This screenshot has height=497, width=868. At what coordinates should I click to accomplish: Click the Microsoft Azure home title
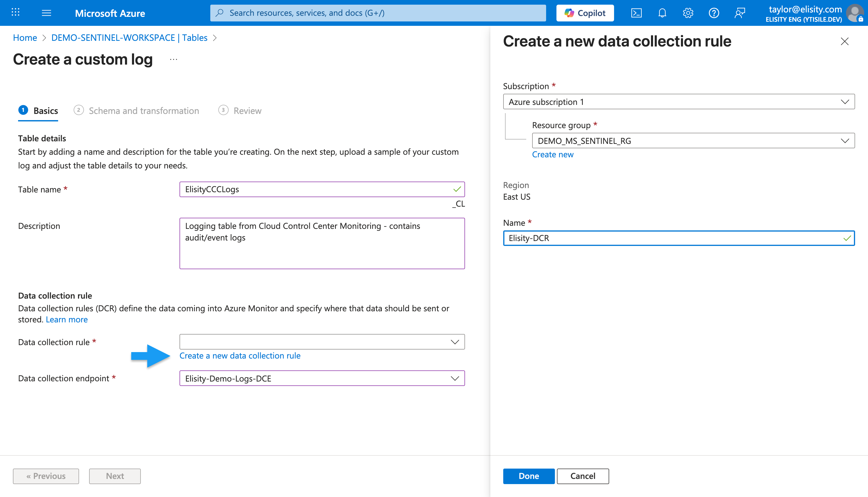click(110, 13)
